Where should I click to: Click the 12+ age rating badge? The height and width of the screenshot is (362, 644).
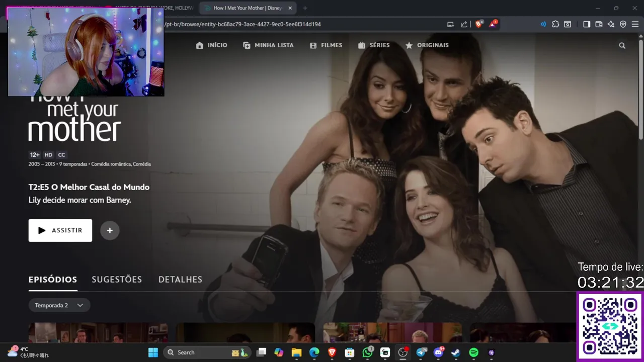coord(35,155)
